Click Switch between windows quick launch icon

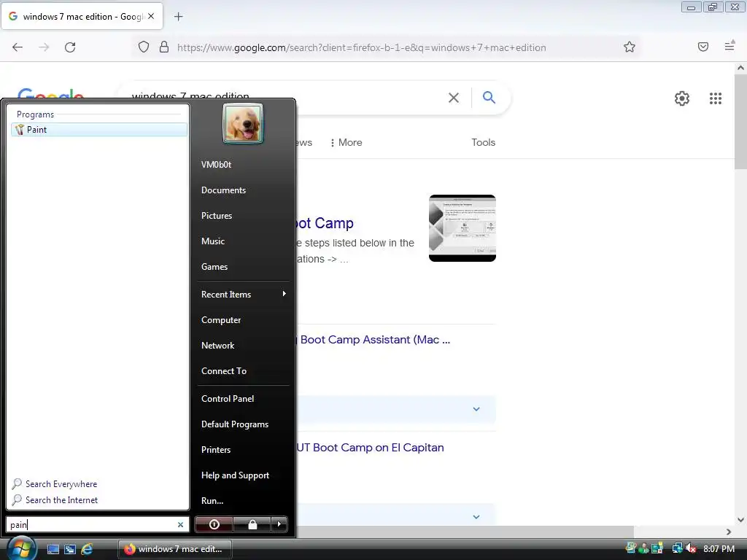point(70,549)
